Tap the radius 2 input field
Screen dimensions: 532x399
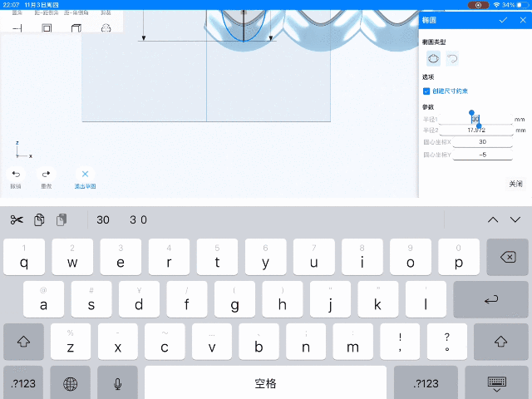(x=475, y=131)
